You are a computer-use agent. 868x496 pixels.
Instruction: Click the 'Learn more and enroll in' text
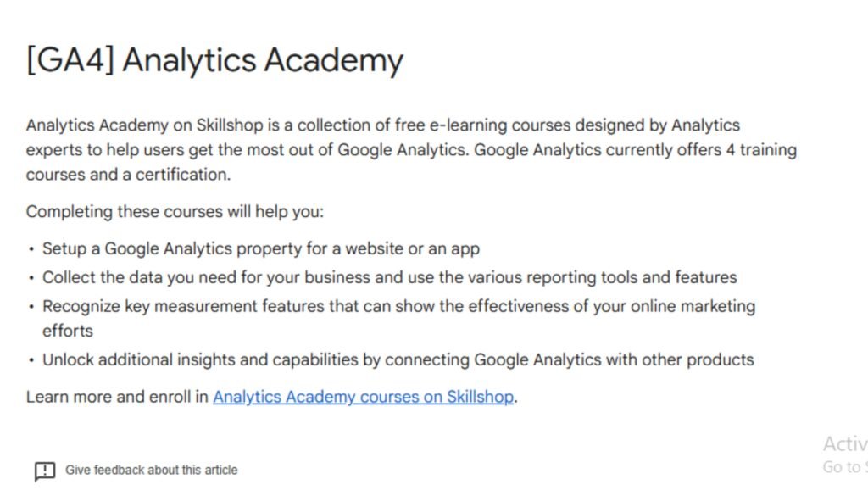117,397
